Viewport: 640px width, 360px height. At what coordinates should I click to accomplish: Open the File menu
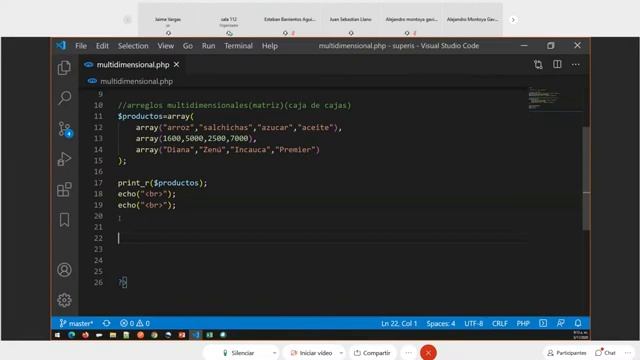[81, 46]
